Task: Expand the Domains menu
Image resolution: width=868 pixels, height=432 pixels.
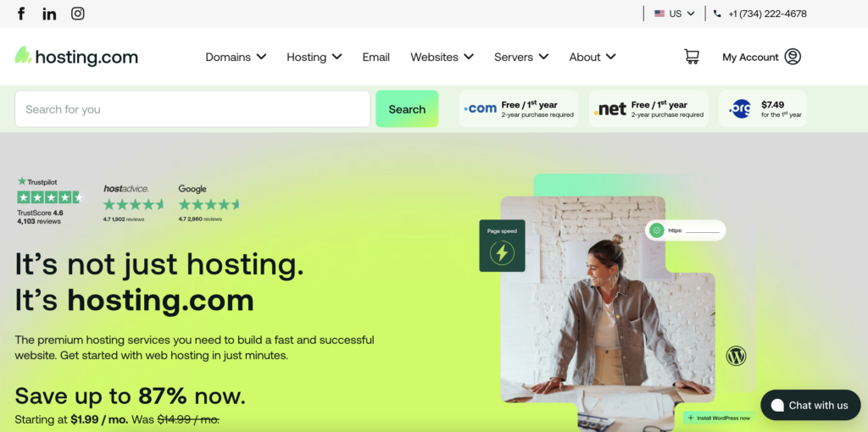Action: click(x=236, y=57)
